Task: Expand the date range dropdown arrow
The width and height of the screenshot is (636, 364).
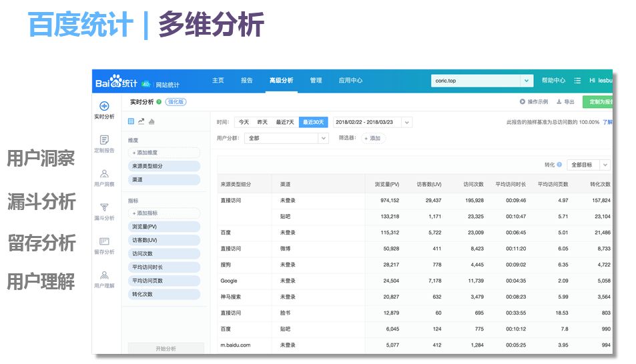Action: pyautogui.click(x=407, y=122)
